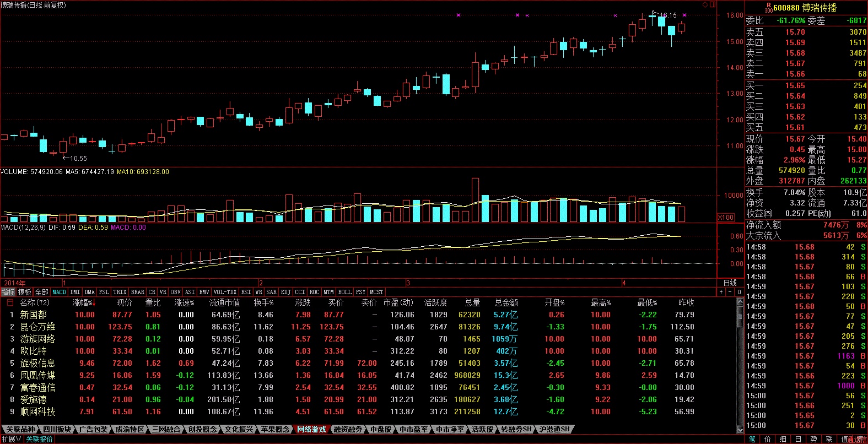Click the minus zoom button near 日线
868x444 pixels.
pyautogui.click(x=730, y=292)
